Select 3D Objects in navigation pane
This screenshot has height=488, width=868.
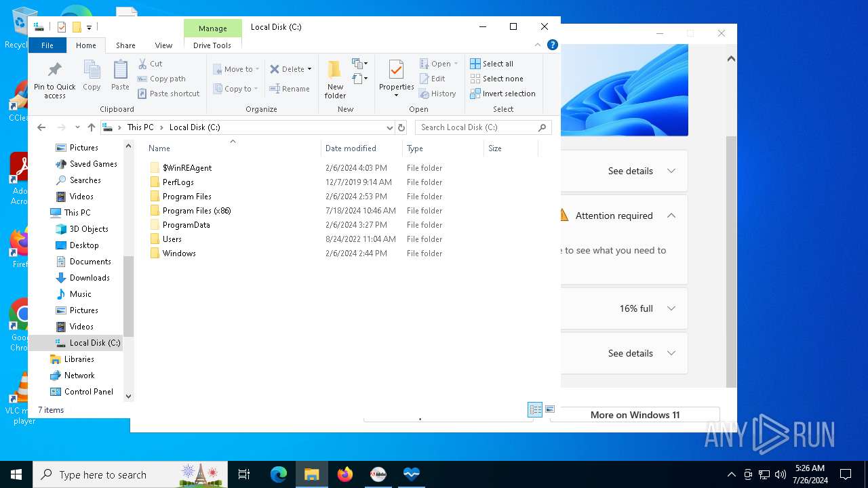(x=89, y=229)
